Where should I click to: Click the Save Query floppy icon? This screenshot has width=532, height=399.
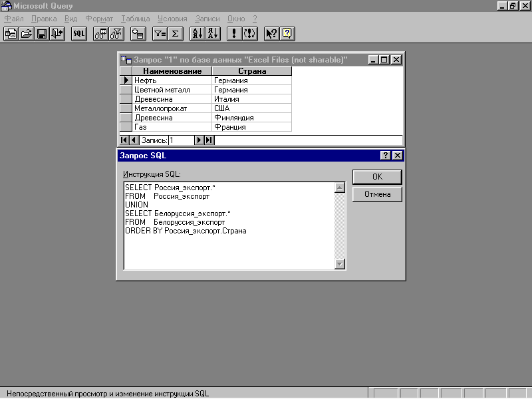tap(42, 34)
